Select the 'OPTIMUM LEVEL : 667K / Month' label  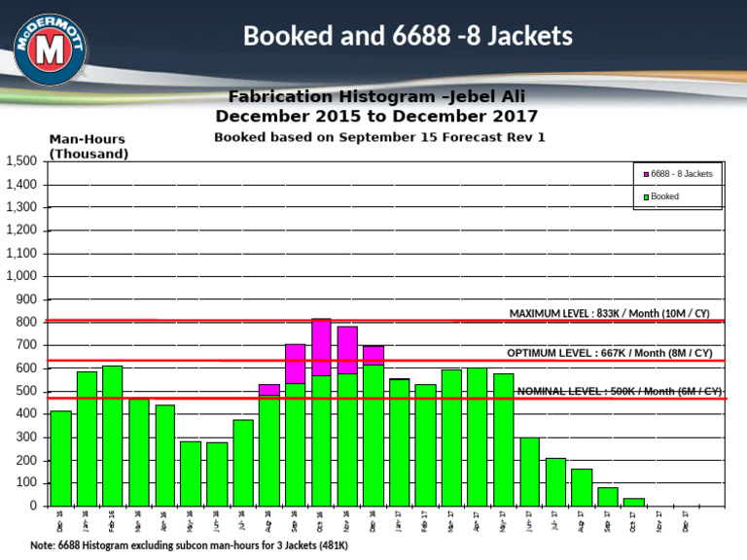[609, 353]
